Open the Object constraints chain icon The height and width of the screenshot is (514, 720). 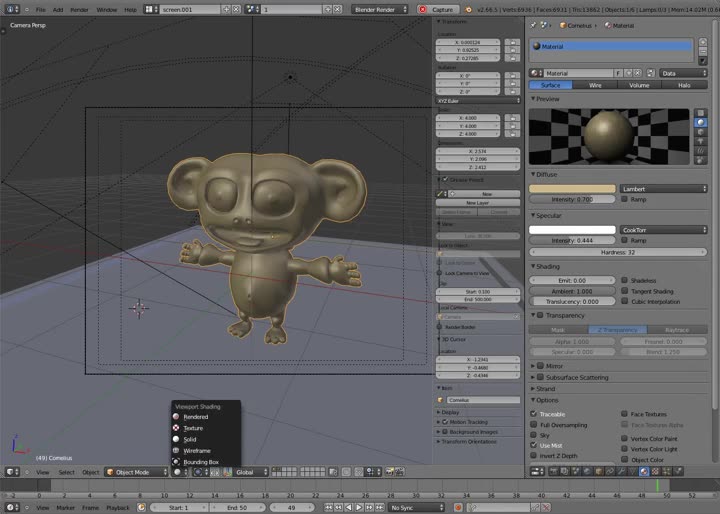point(610,471)
